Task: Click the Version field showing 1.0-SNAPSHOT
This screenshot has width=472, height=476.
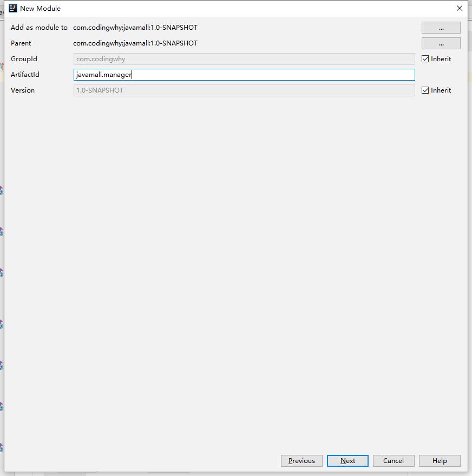Action: pyautogui.click(x=244, y=90)
